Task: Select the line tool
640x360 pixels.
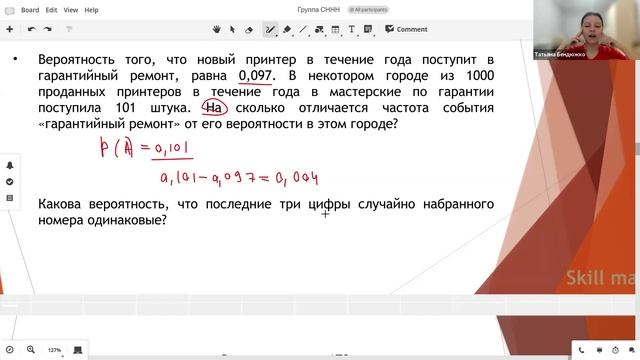Action: [303, 29]
